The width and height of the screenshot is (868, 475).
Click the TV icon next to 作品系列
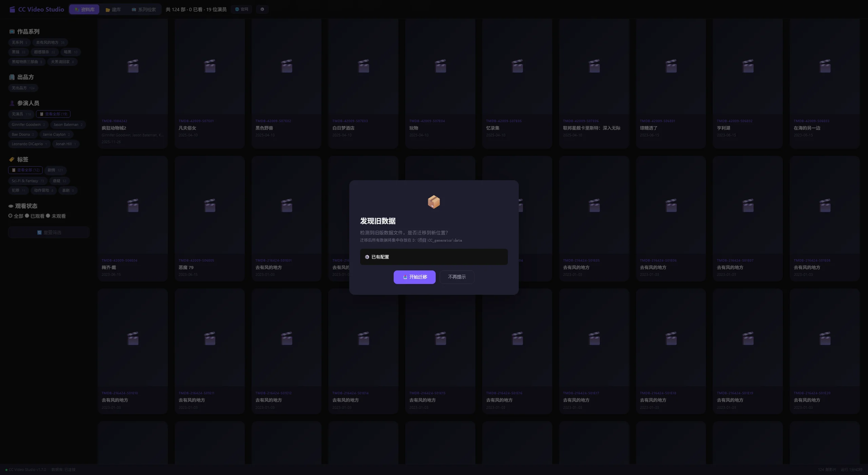12,32
